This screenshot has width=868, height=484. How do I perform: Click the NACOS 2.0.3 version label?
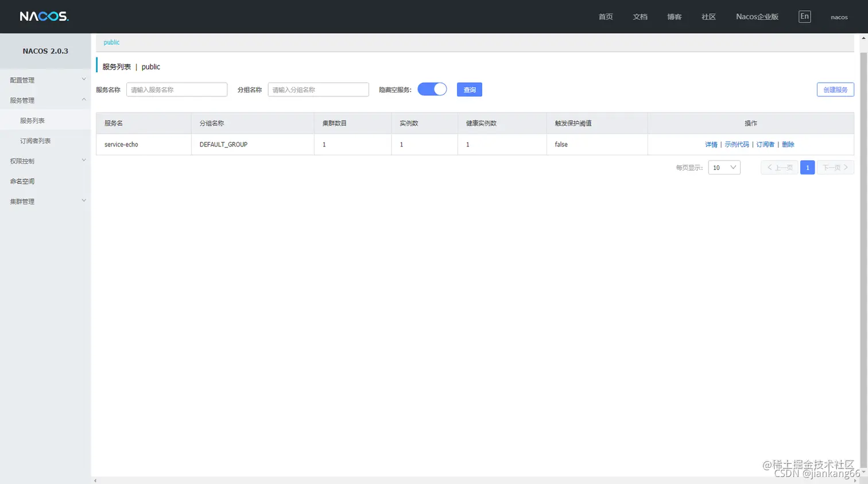point(45,51)
